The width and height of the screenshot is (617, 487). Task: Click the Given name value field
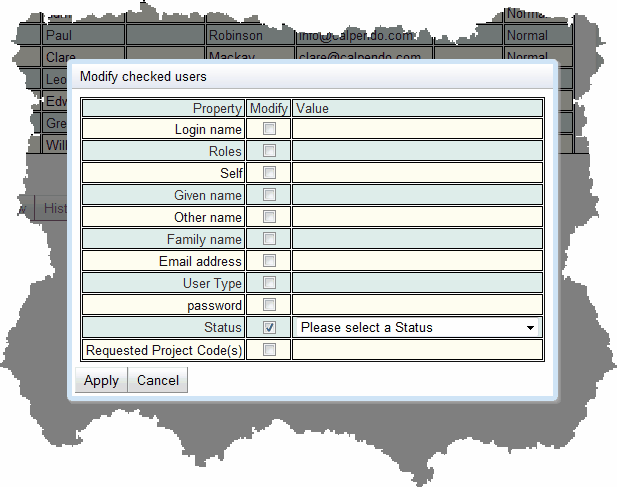417,195
